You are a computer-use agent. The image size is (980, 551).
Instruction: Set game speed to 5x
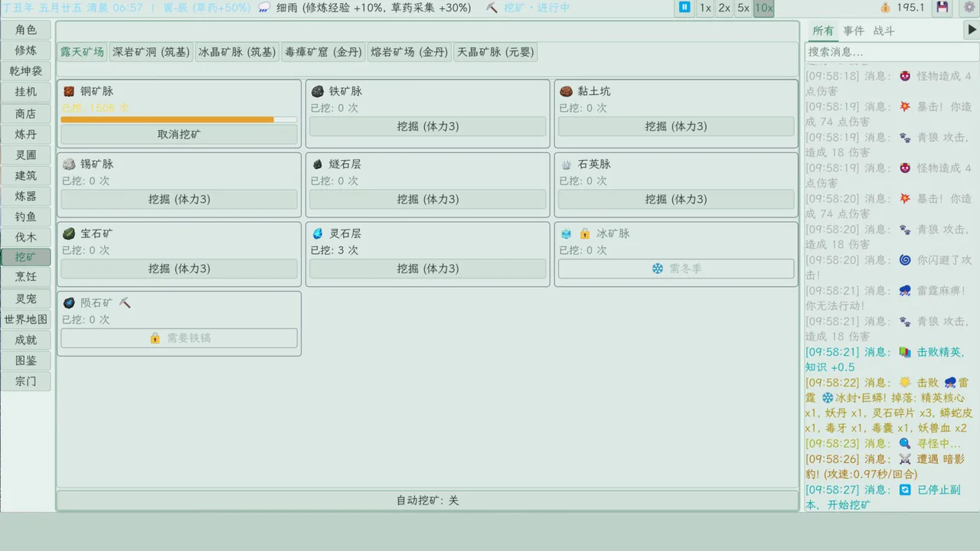(x=743, y=8)
